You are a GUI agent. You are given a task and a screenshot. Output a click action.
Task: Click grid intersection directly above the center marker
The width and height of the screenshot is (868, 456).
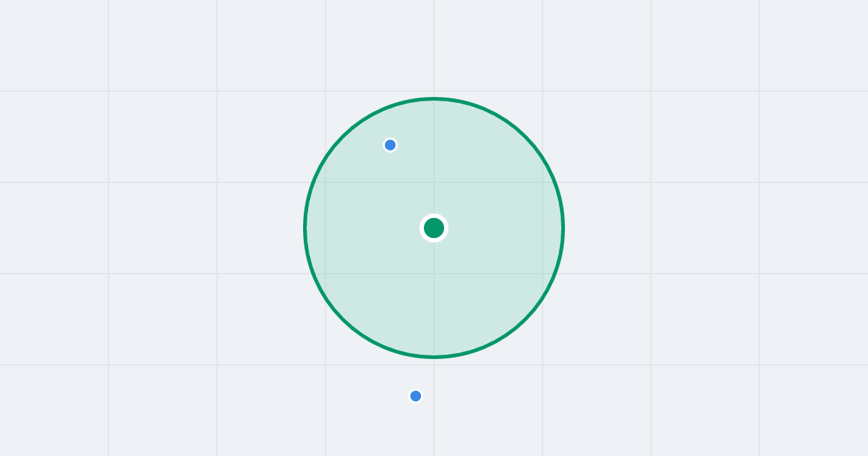(434, 182)
